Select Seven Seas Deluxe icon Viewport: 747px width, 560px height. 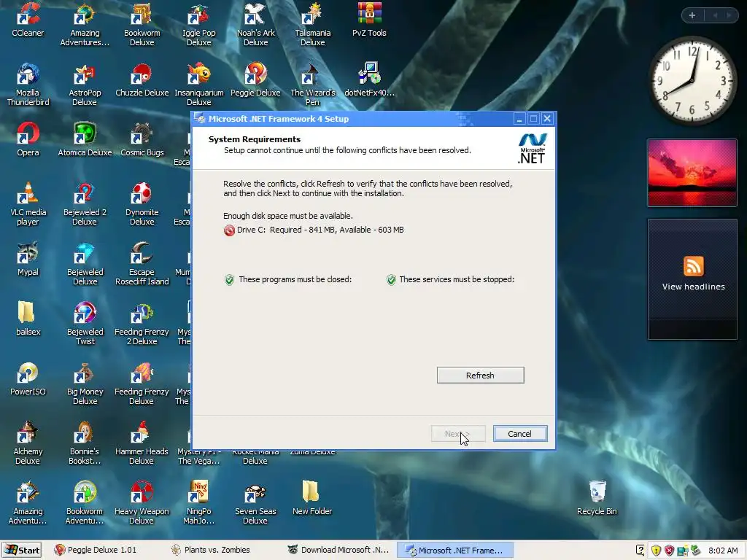tap(256, 503)
